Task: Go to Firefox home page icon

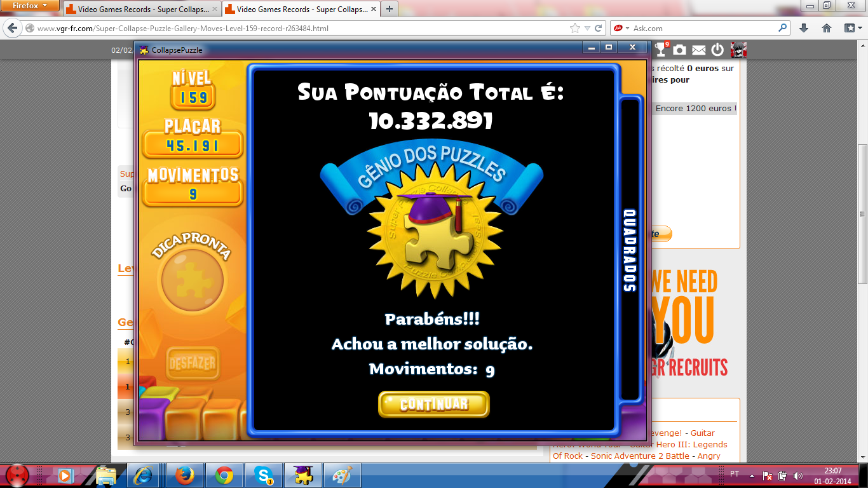Action: point(827,28)
